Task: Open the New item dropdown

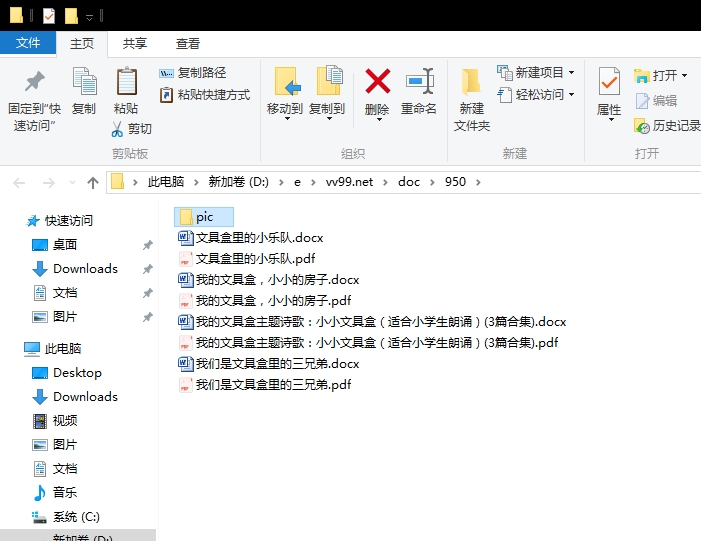Action: [536, 72]
